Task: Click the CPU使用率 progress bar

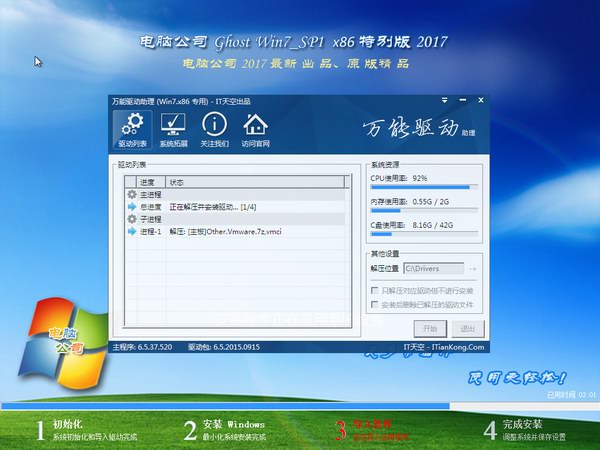Action: 424,188
